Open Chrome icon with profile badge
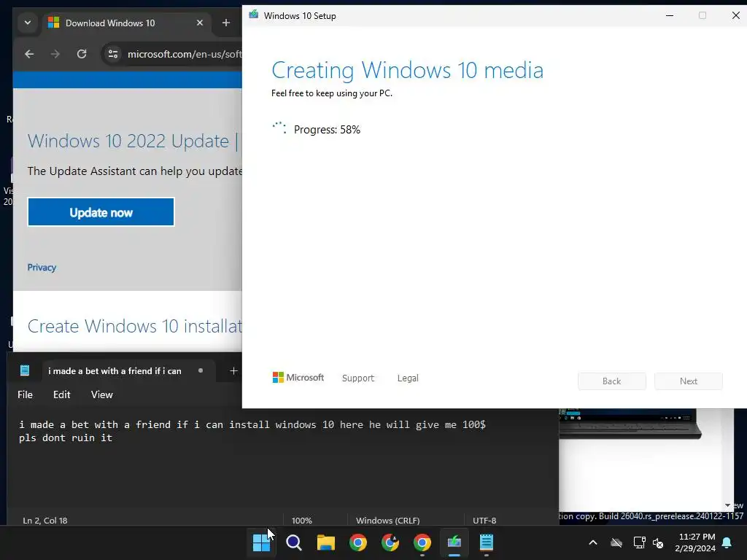The height and width of the screenshot is (560, 747). pyautogui.click(x=390, y=542)
